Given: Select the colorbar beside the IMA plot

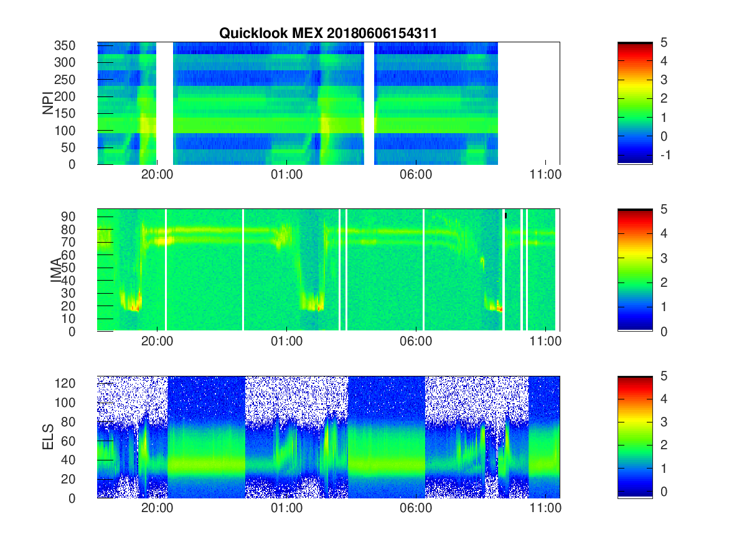Looking at the screenshot, I should 635,270.
